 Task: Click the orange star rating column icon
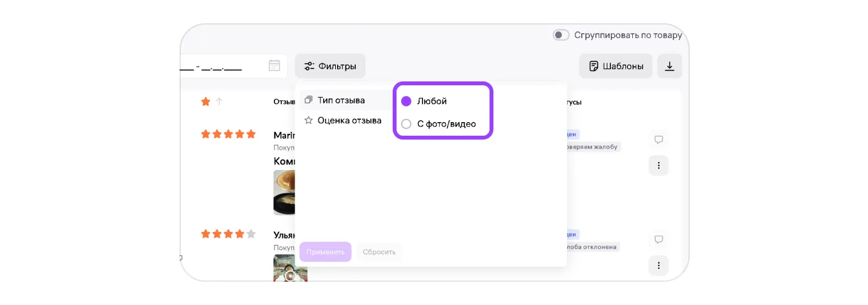pos(205,101)
